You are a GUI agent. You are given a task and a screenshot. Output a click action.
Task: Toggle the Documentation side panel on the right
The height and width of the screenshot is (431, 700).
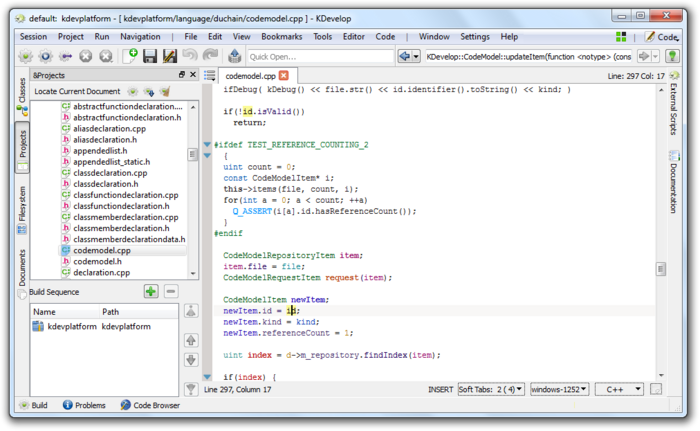click(673, 188)
